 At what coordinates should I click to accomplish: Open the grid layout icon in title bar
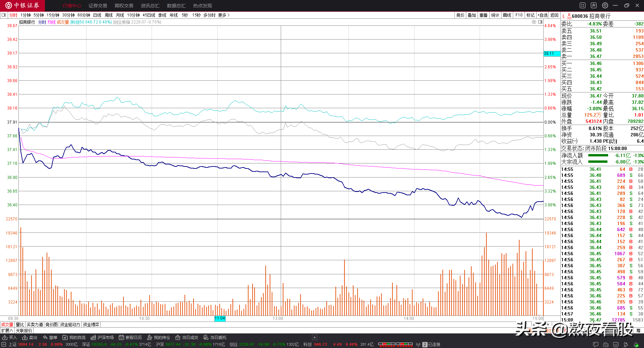(583, 5)
